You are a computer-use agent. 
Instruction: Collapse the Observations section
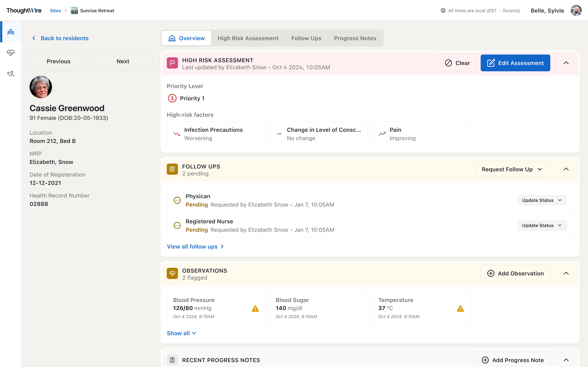tap(566, 273)
